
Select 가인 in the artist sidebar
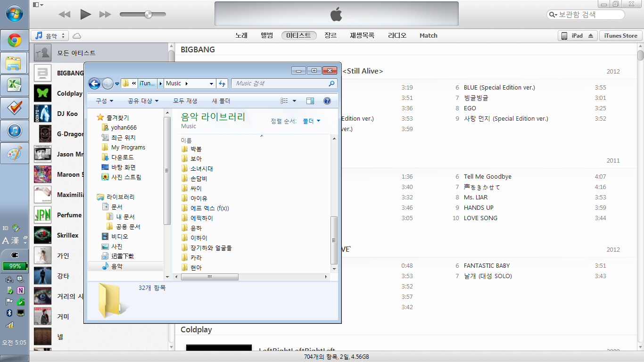tap(63, 255)
